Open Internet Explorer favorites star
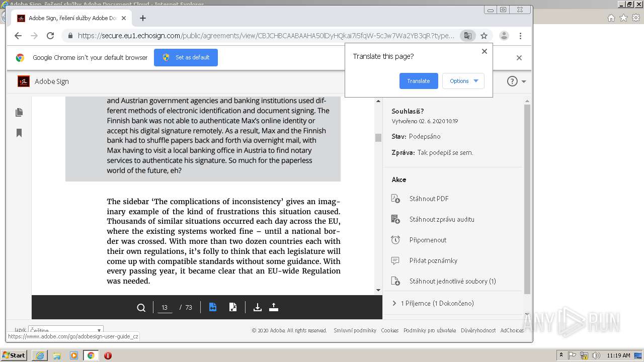The height and width of the screenshot is (362, 644). point(623,18)
